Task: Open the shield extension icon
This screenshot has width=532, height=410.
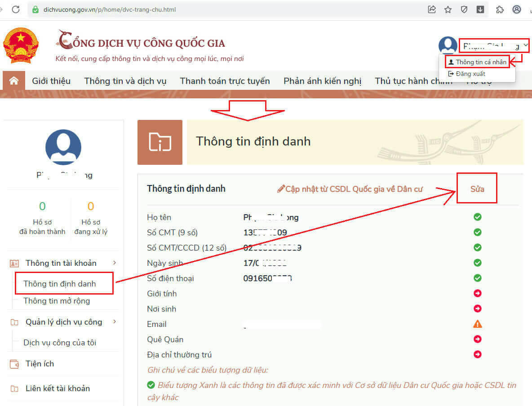Action: [x=464, y=9]
